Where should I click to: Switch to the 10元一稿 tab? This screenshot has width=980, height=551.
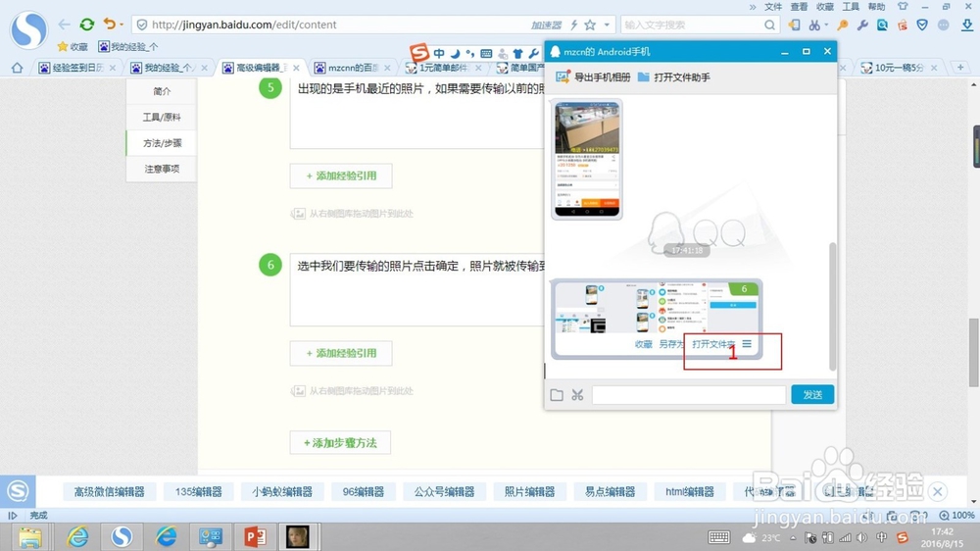[900, 68]
